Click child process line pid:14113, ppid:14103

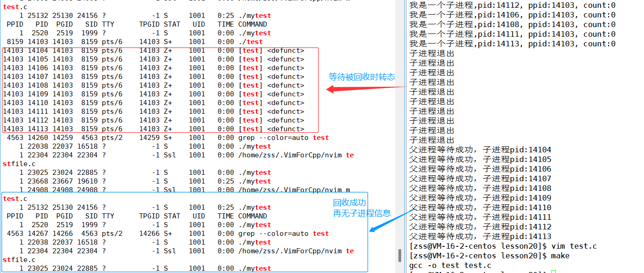tap(512, 44)
